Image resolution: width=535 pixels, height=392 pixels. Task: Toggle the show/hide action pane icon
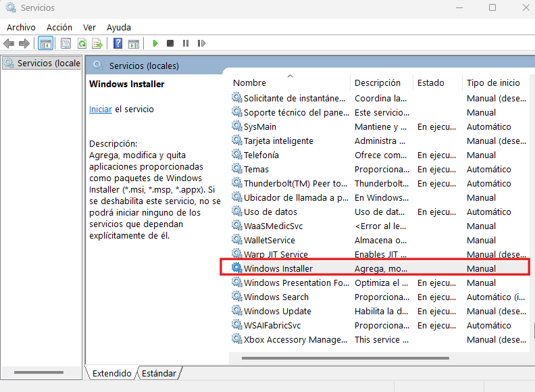coord(133,43)
